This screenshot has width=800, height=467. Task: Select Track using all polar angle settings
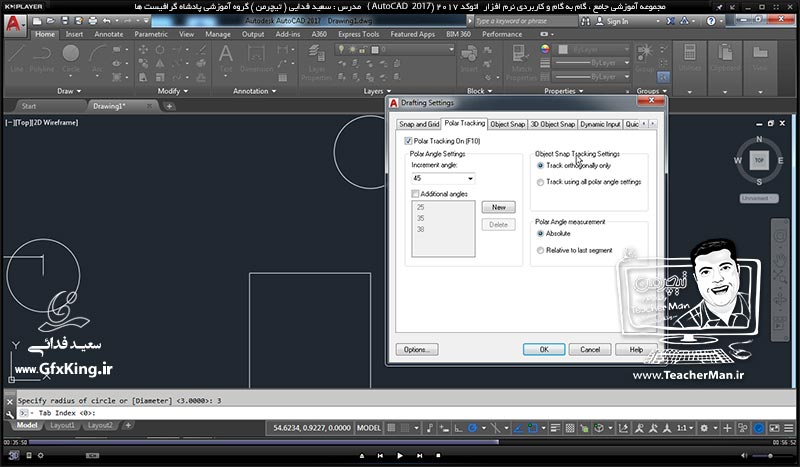tap(540, 182)
